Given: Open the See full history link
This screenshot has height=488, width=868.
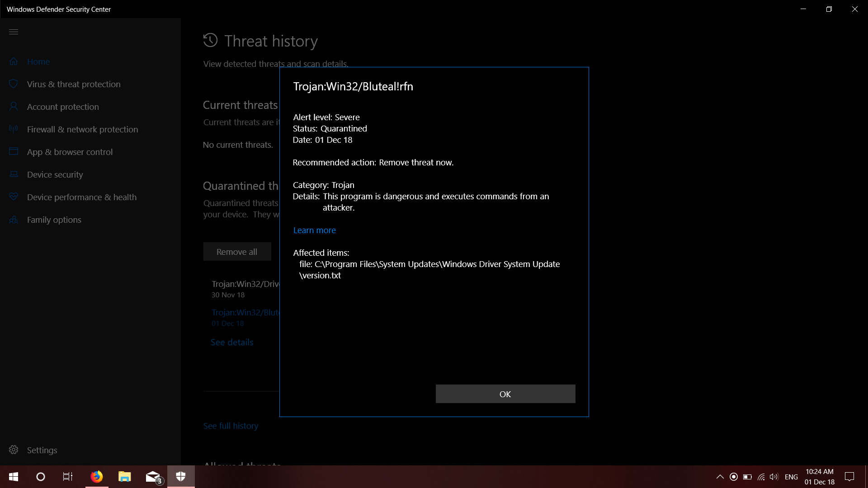Looking at the screenshot, I should tap(231, 426).
